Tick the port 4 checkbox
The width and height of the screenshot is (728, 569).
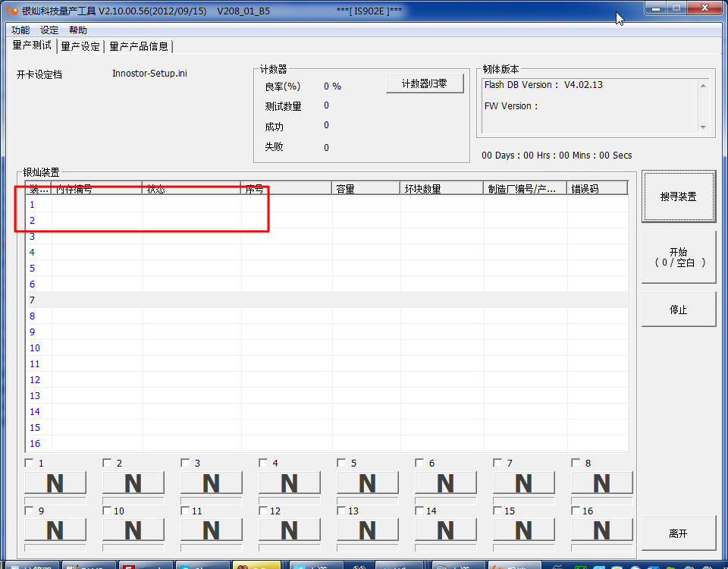point(263,463)
